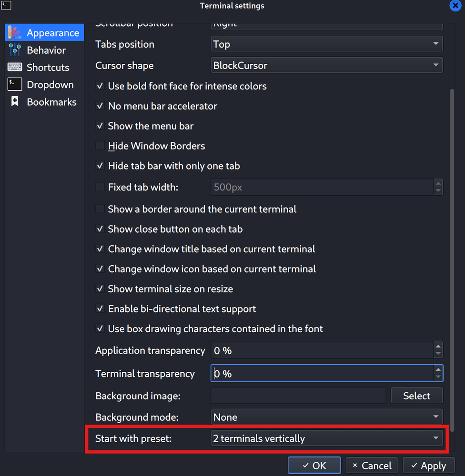The height and width of the screenshot is (476, 465).
Task: Toggle Show close button on each tab
Action: tap(100, 229)
